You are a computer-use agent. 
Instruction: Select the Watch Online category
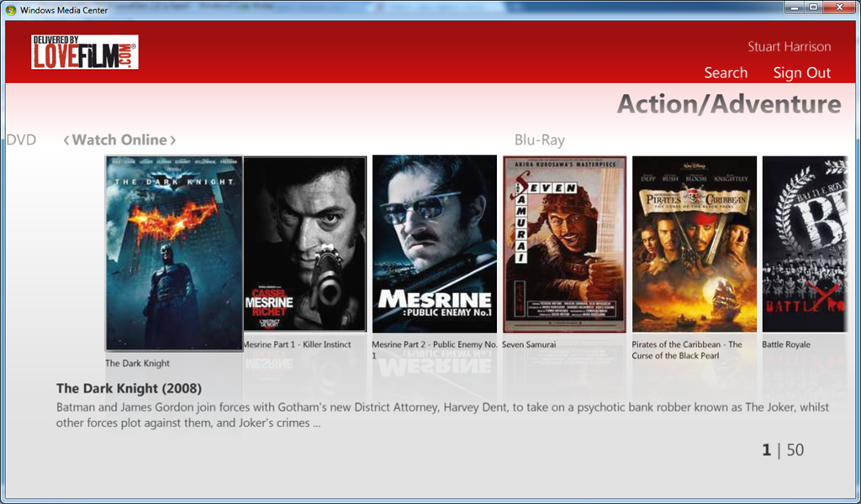tap(119, 139)
